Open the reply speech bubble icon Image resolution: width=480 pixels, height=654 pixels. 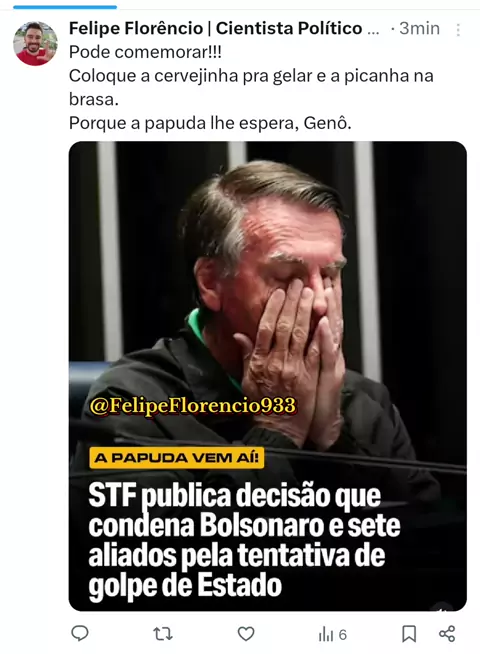80,633
